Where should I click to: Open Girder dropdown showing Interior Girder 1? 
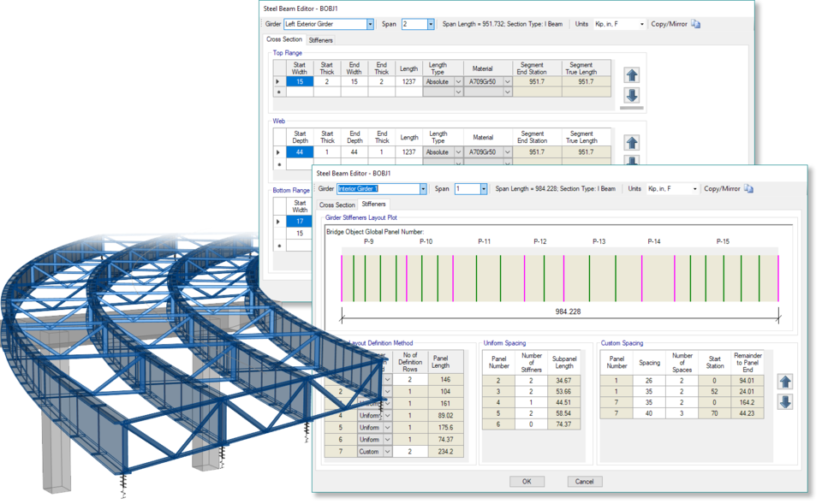tap(422, 188)
